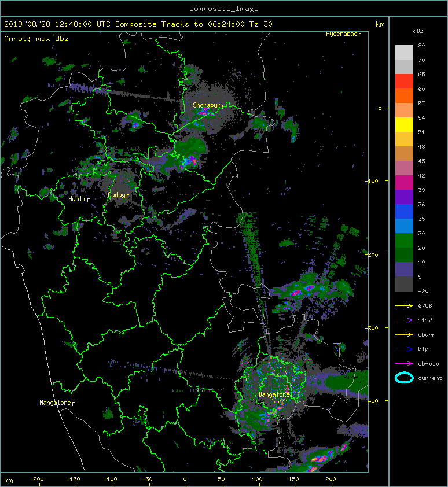Select the dark gray -20 to 5 dBZ swatch

(404, 284)
